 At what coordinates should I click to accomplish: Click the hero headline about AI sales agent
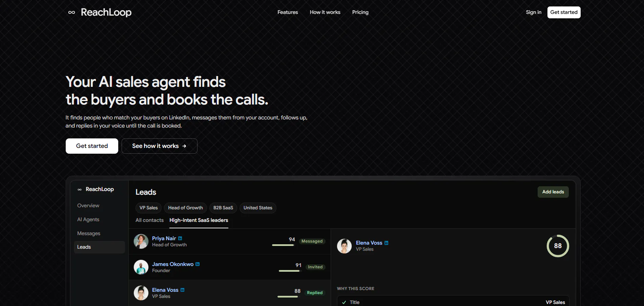[167, 91]
